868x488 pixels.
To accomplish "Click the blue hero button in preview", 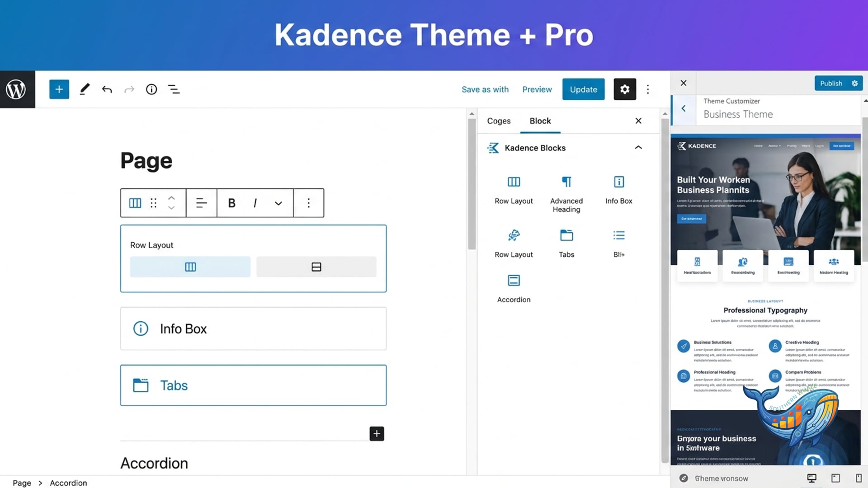I will click(x=691, y=219).
